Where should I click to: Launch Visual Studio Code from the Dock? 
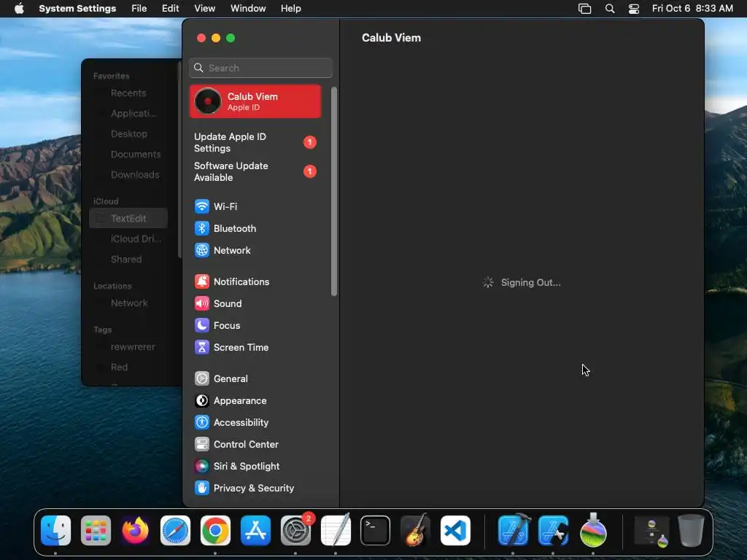[x=455, y=531]
